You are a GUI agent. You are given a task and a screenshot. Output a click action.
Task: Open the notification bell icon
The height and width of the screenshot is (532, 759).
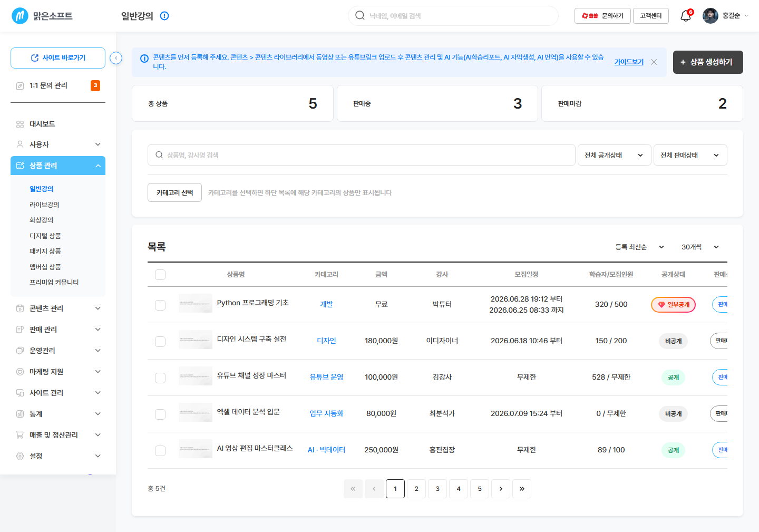pos(686,16)
